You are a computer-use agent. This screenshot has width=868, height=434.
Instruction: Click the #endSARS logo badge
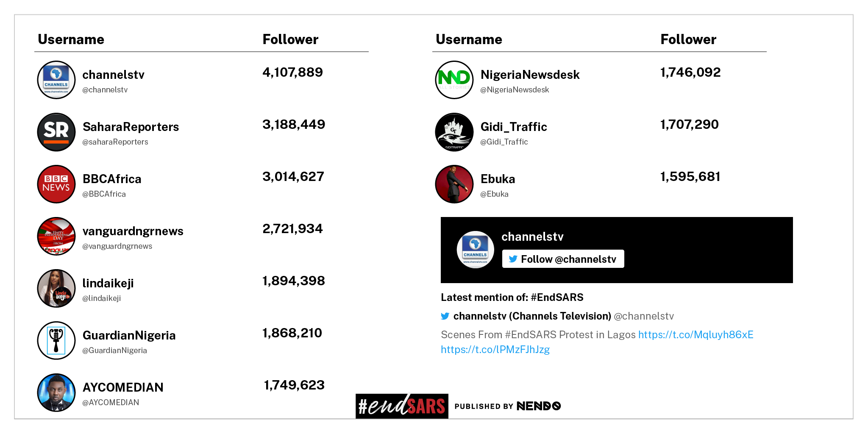tap(402, 406)
